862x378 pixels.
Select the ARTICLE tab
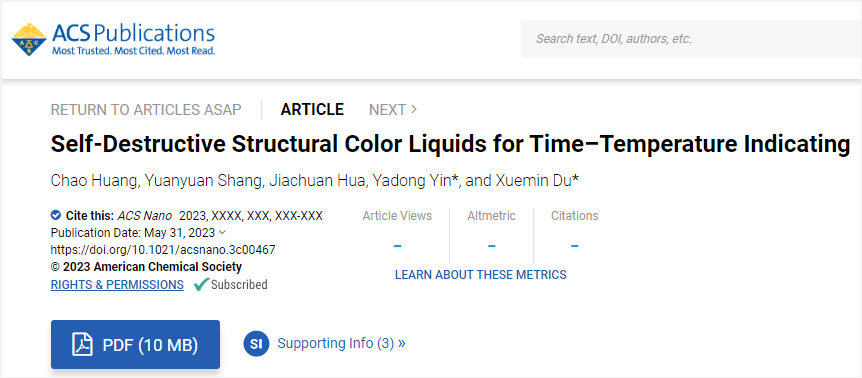[x=312, y=110]
